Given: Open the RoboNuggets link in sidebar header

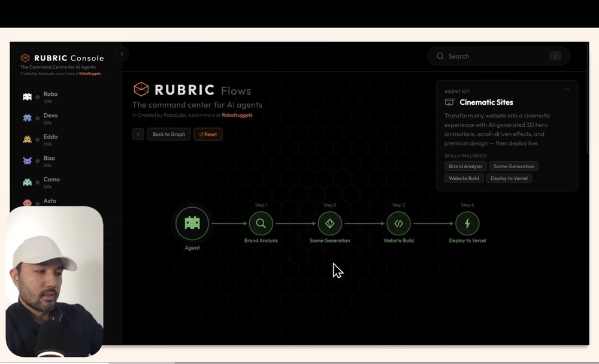Looking at the screenshot, I should (90, 74).
